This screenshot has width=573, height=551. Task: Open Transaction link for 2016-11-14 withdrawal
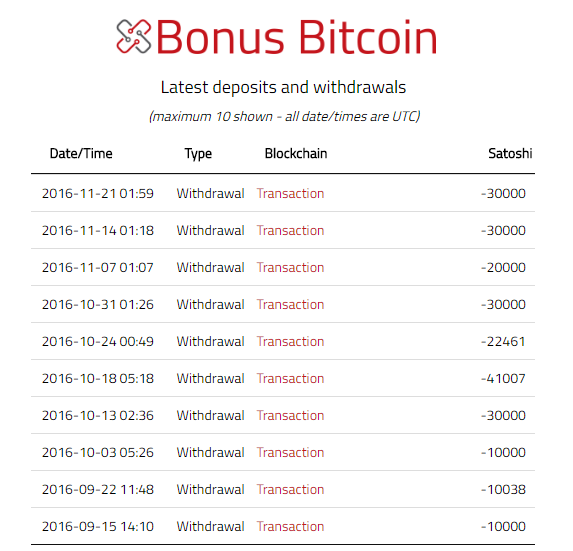click(290, 231)
